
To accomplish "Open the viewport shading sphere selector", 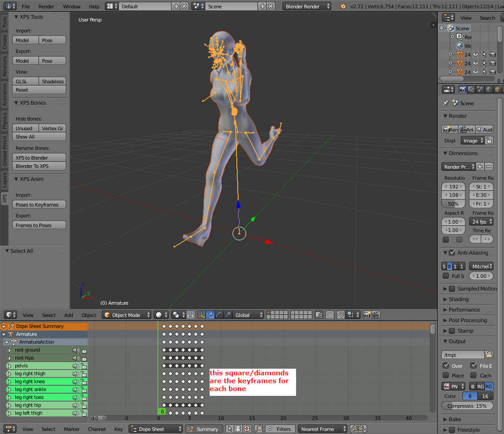I will coord(161,315).
